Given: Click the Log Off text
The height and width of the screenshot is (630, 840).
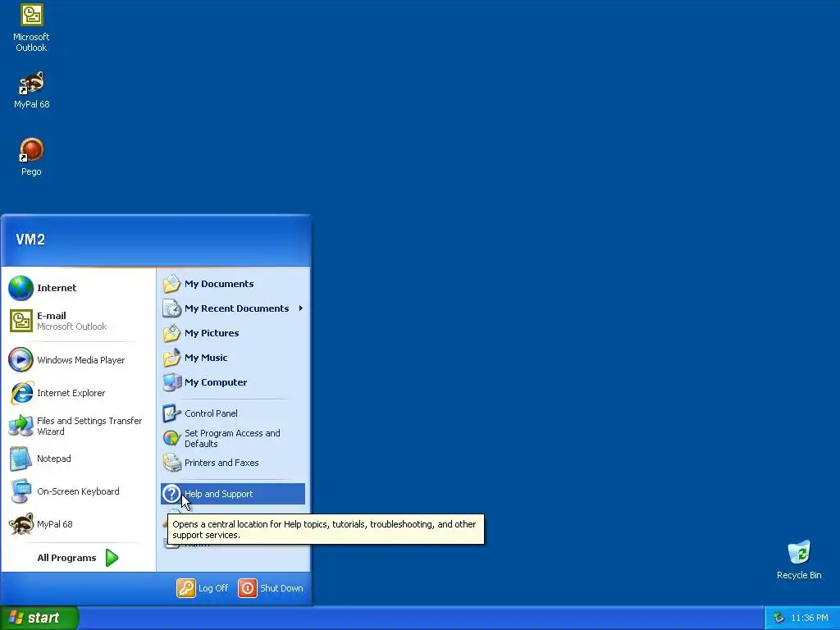Looking at the screenshot, I should [x=213, y=588].
